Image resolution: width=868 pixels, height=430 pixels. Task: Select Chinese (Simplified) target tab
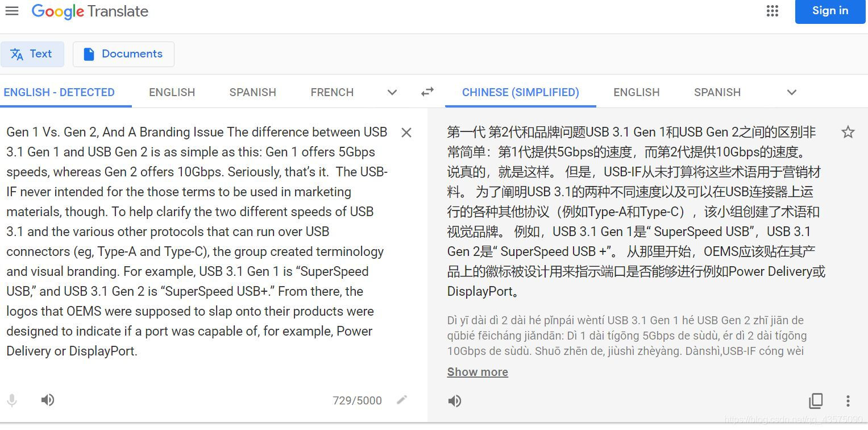[x=521, y=92]
